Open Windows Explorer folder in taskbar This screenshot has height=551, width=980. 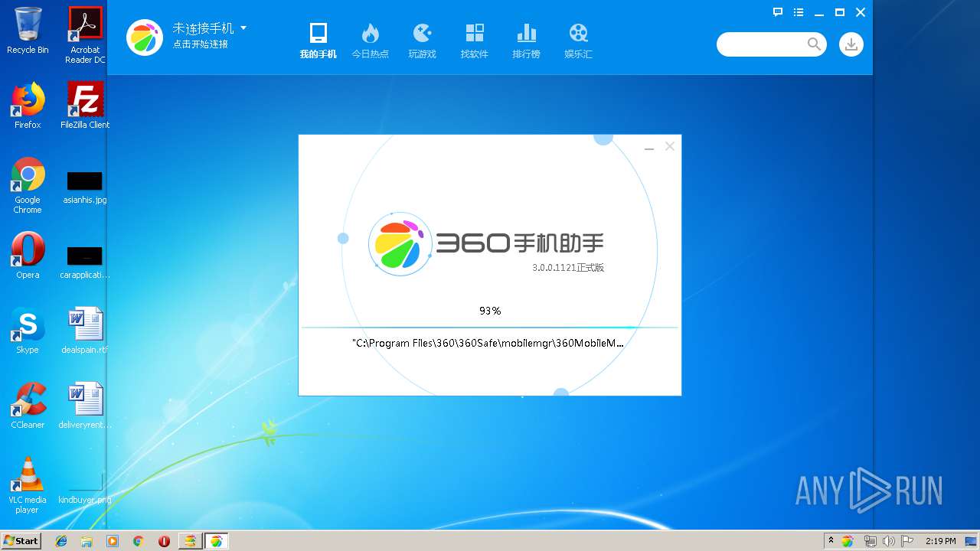87,541
